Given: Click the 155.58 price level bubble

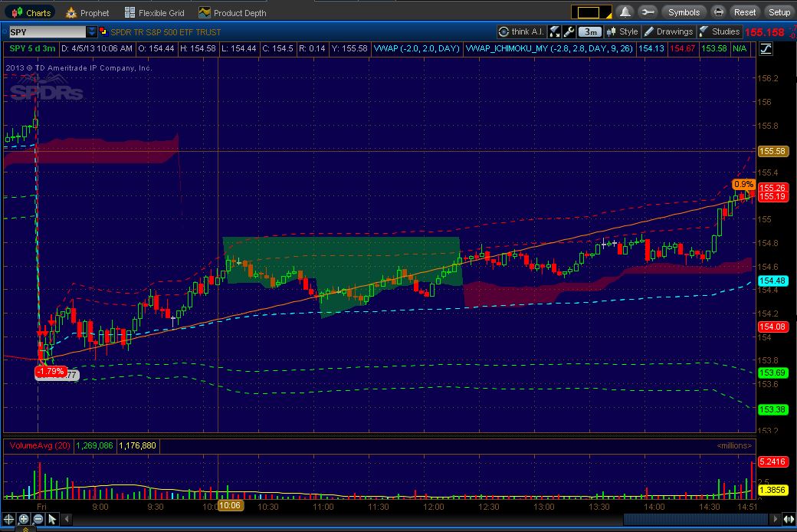Looking at the screenshot, I should click(772, 151).
